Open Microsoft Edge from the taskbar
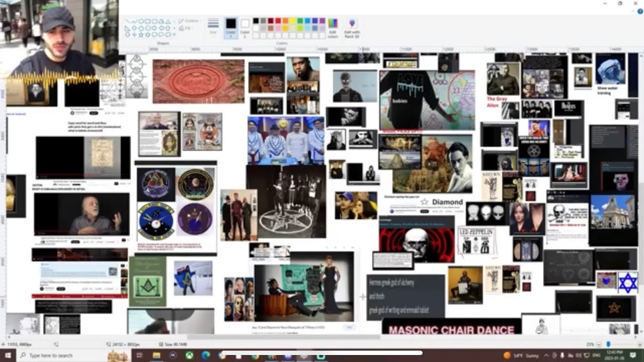This screenshot has width=644, height=362. [205, 355]
